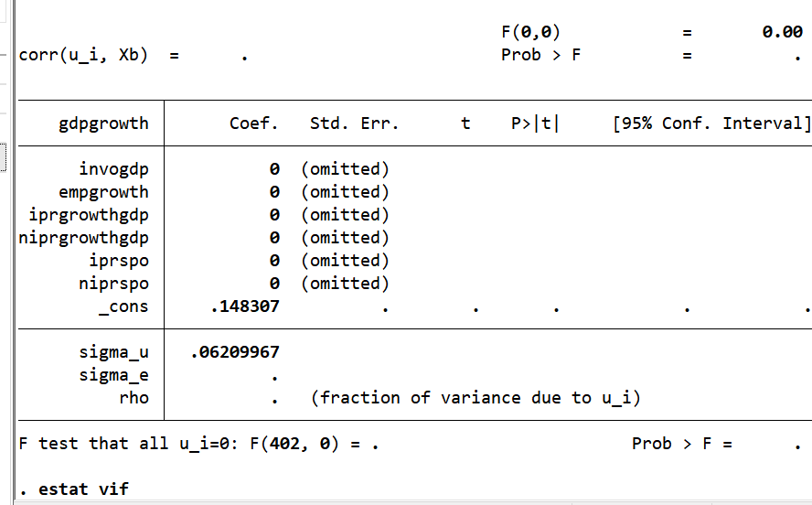The width and height of the screenshot is (812, 505).
Task: Click the niprgrowthgdp variable name
Action: (x=83, y=238)
